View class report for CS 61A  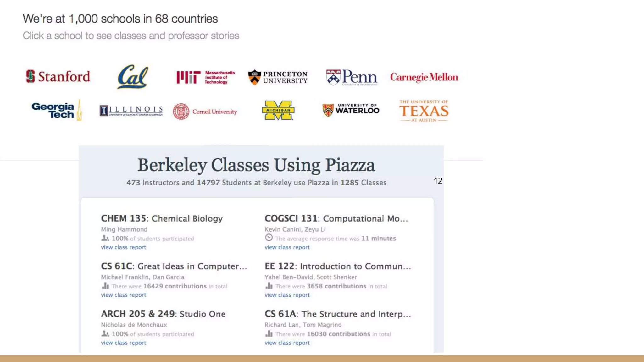pos(287,343)
